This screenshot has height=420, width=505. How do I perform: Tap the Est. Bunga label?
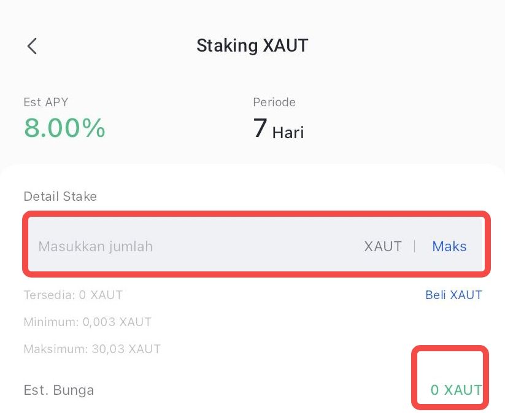[58, 390]
